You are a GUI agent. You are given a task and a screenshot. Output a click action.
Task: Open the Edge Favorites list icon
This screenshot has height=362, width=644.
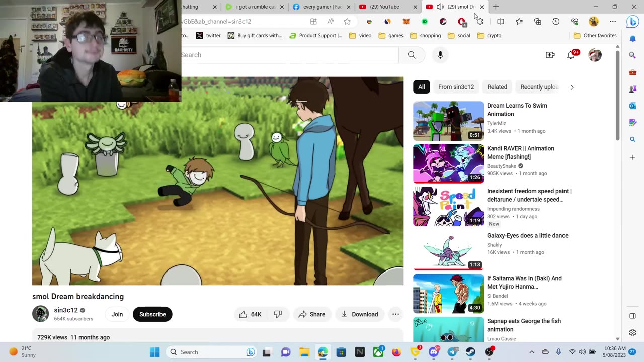point(519,21)
